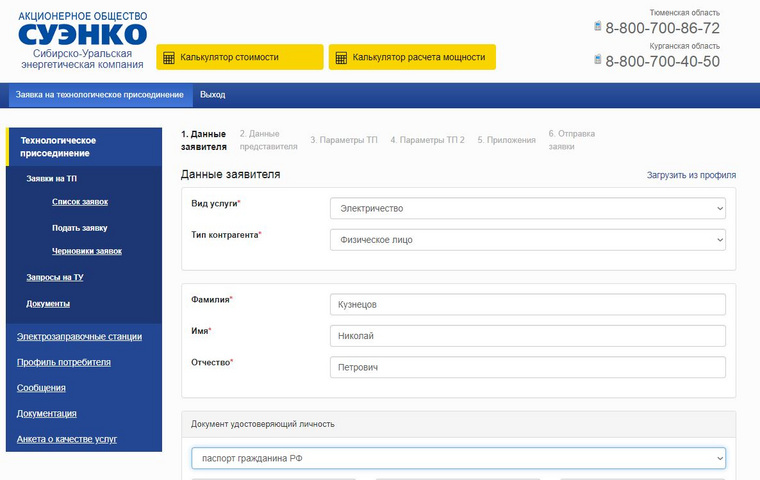Screen dimensions: 760x480
Task: Click the calculator icon beside Калькулятор стоимости
Action: click(169, 58)
